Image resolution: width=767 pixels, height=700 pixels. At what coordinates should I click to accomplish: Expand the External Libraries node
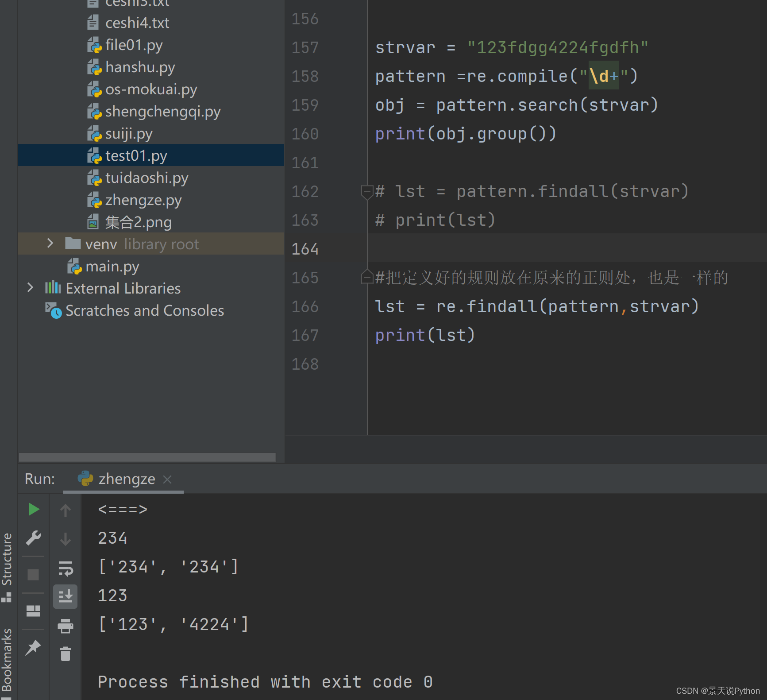[30, 287]
